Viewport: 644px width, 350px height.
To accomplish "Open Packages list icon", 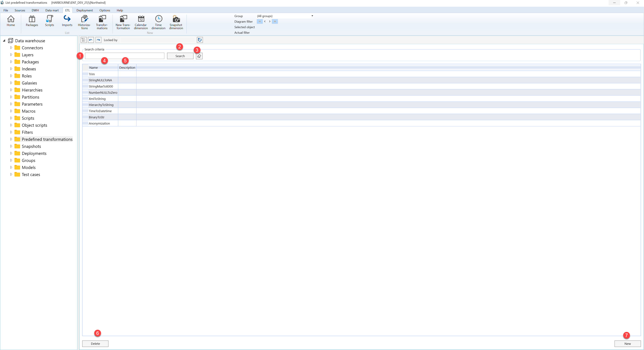I will coord(32,21).
